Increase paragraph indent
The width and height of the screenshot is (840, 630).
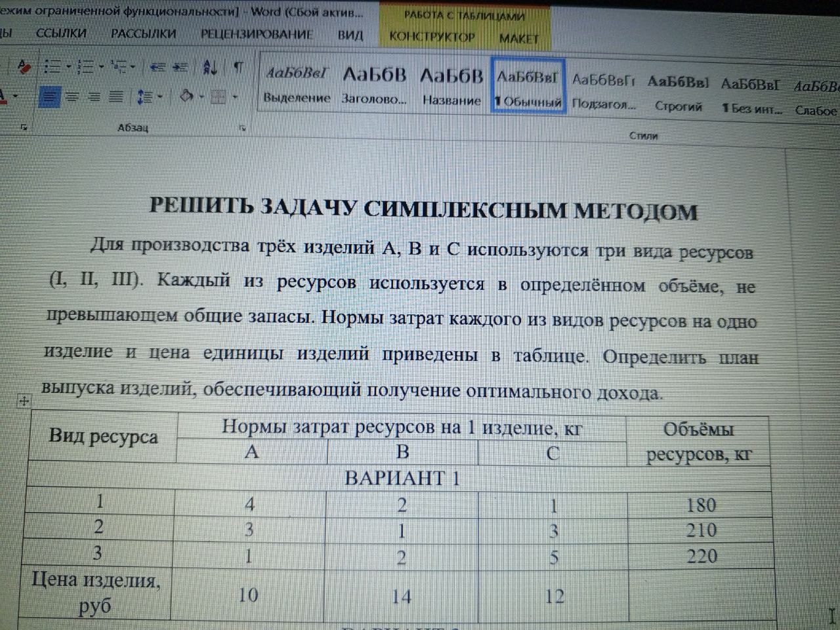pyautogui.click(x=180, y=67)
